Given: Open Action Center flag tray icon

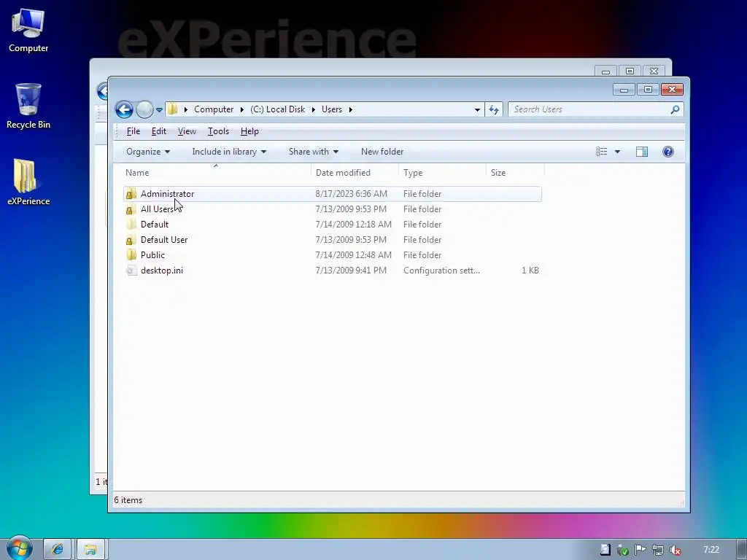Looking at the screenshot, I should coord(640,550).
